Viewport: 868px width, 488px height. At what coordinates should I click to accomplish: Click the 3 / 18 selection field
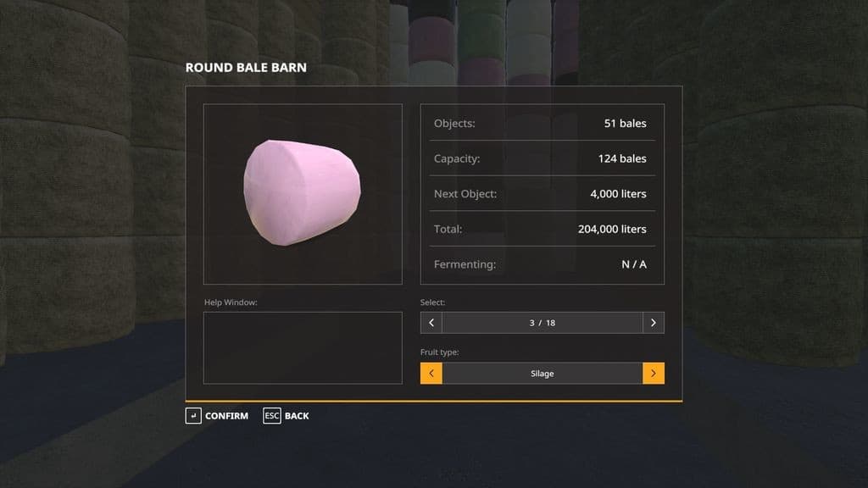click(542, 323)
